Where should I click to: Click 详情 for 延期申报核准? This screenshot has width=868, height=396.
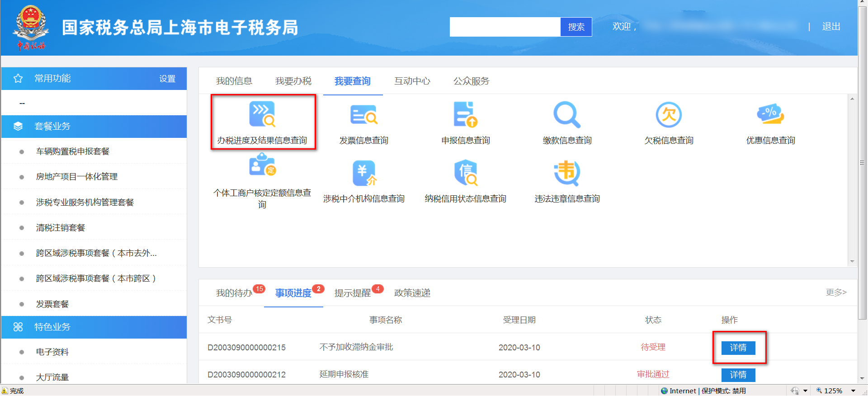[x=738, y=375]
